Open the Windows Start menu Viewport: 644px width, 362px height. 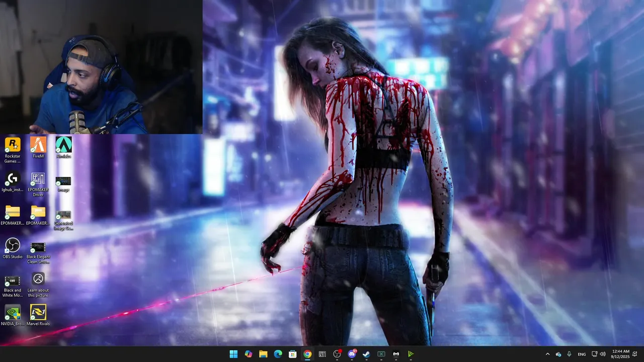(x=233, y=354)
